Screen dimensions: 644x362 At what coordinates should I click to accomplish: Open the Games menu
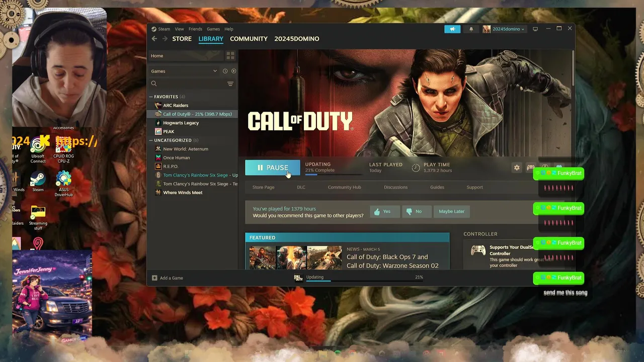[213, 29]
